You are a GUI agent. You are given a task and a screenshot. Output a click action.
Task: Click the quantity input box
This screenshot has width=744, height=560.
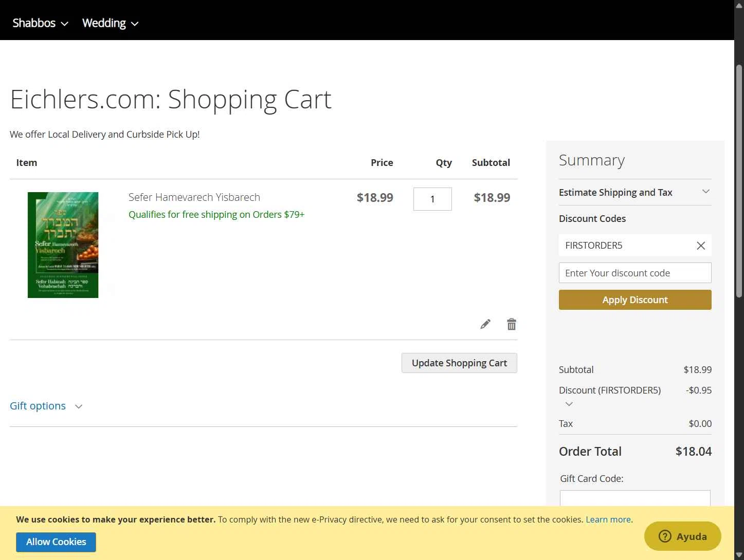pos(432,199)
